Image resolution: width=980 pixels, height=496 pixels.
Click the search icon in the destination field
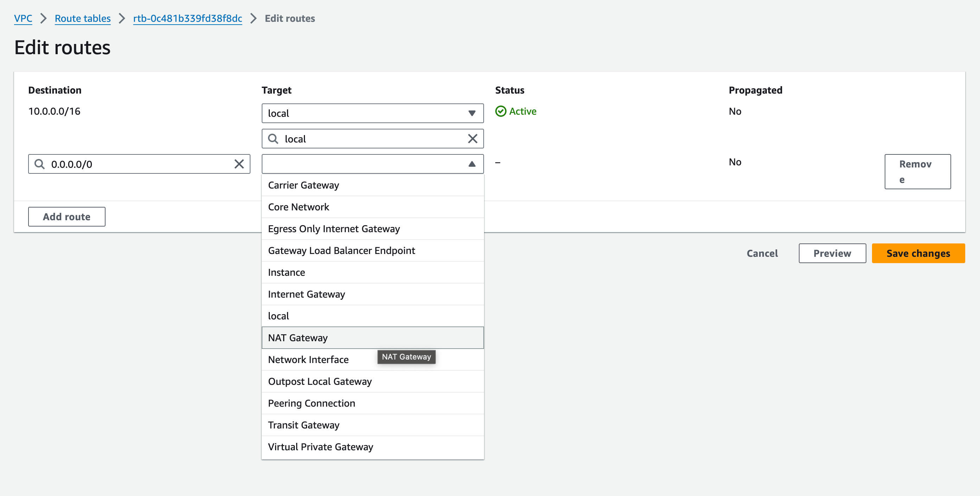click(x=39, y=164)
